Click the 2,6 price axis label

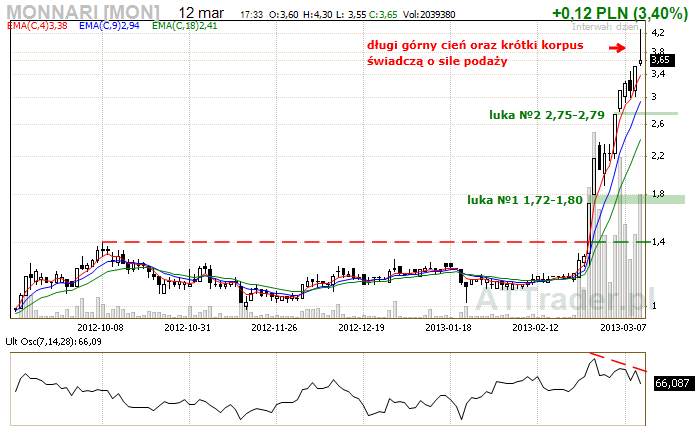click(x=658, y=124)
